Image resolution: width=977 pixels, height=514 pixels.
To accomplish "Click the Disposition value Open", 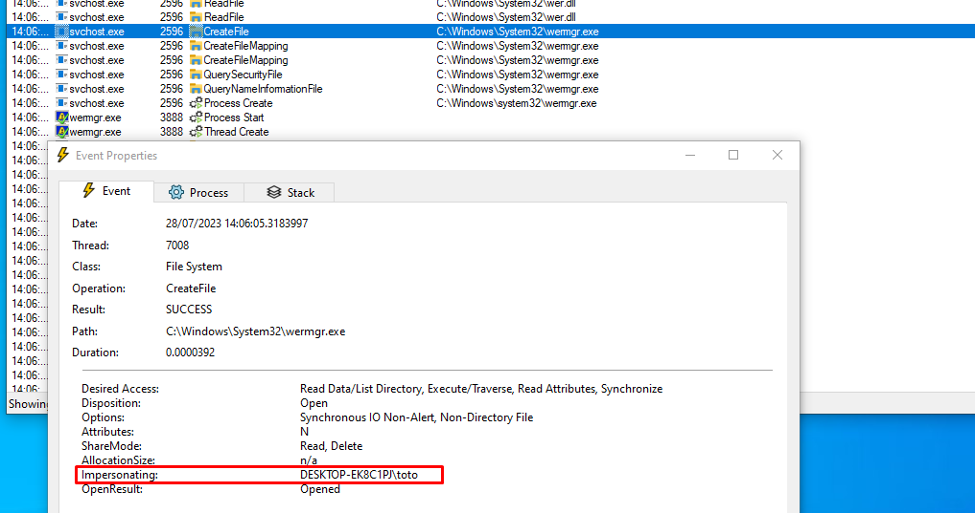I will click(314, 403).
